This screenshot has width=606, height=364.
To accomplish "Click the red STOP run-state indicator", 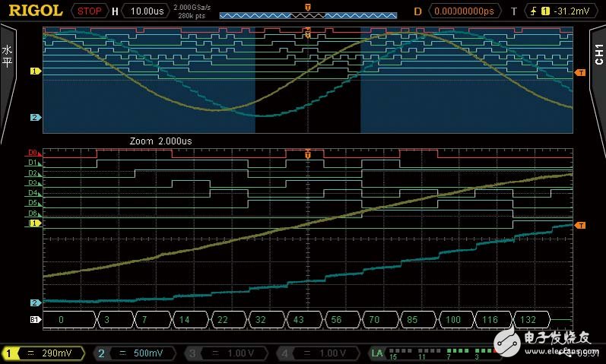I will tap(89, 11).
